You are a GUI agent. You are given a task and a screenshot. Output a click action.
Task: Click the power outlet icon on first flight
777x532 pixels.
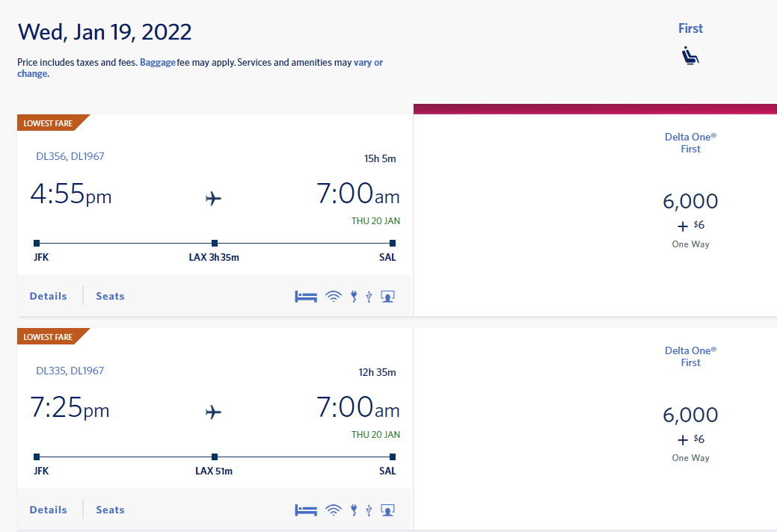(354, 297)
